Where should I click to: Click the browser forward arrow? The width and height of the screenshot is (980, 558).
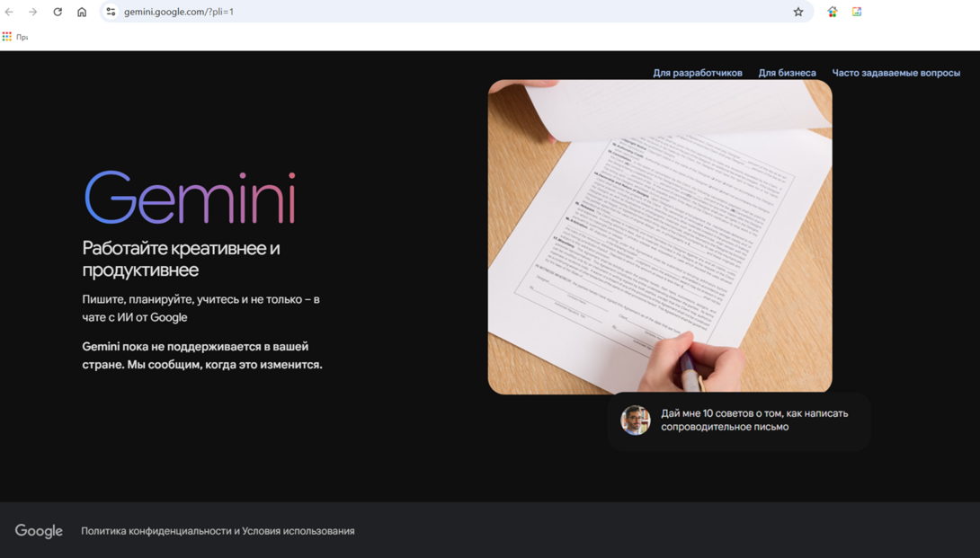point(33,12)
